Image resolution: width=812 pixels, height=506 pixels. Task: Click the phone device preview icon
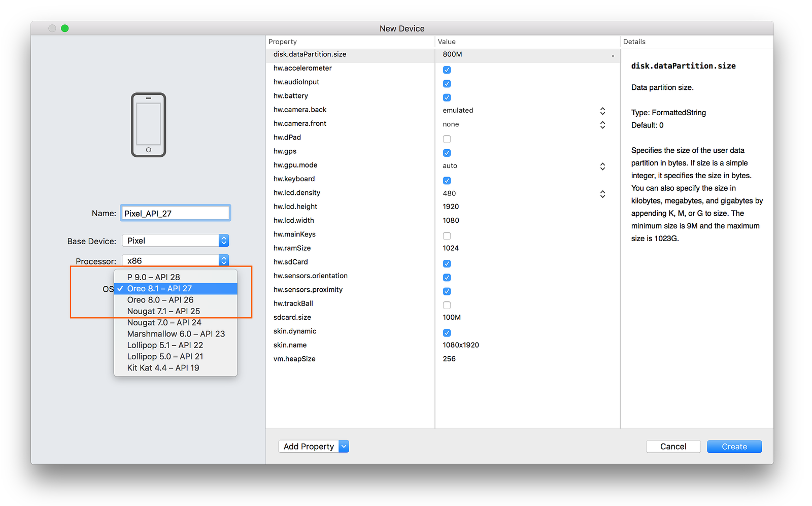tap(148, 125)
